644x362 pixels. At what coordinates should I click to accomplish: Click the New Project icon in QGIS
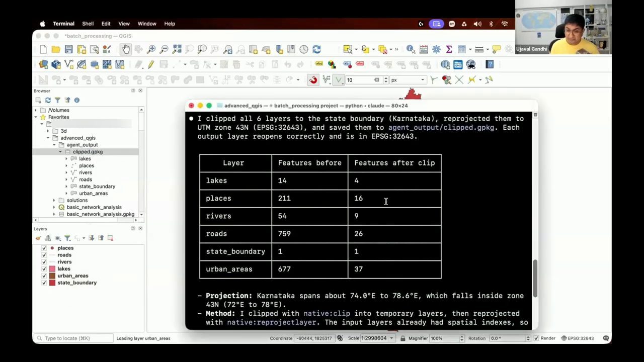coord(43,49)
